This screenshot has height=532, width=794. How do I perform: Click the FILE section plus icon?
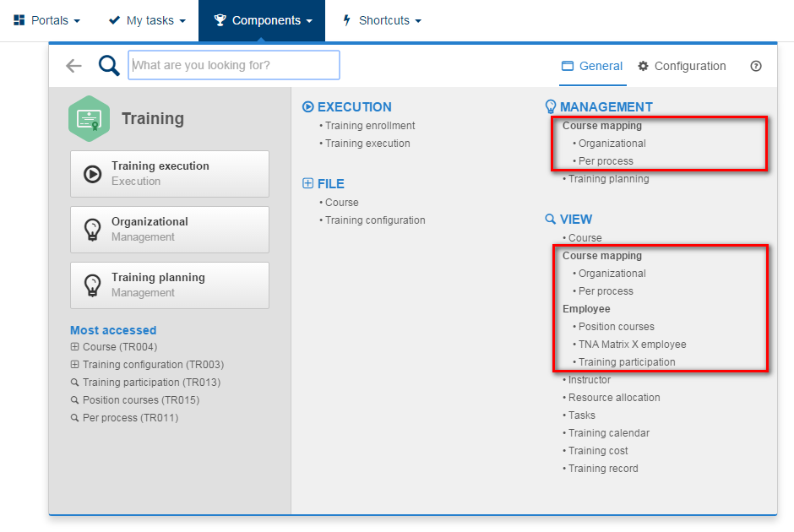tap(307, 183)
